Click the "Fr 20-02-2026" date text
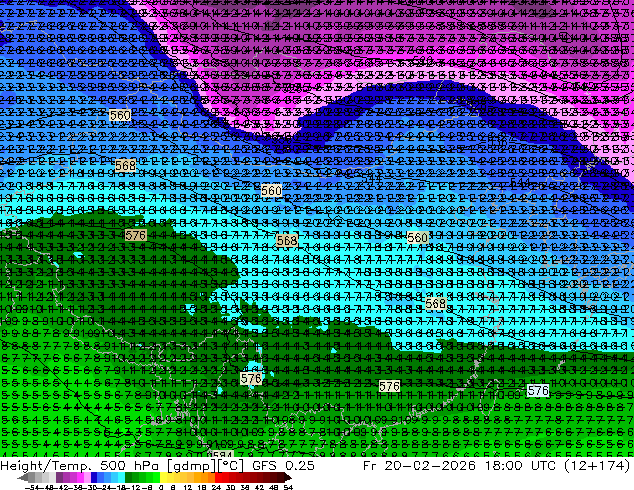 [419, 465]
